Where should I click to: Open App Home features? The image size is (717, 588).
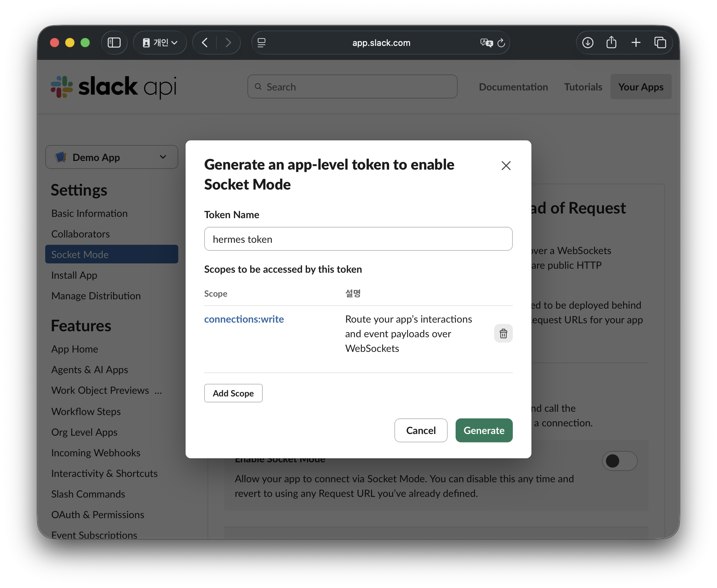[x=74, y=349]
